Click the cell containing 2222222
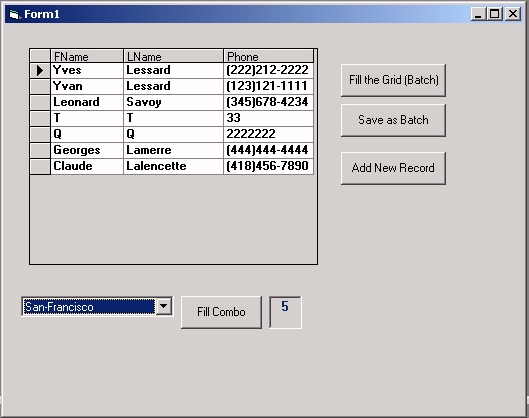The height and width of the screenshot is (418, 529). click(x=269, y=134)
